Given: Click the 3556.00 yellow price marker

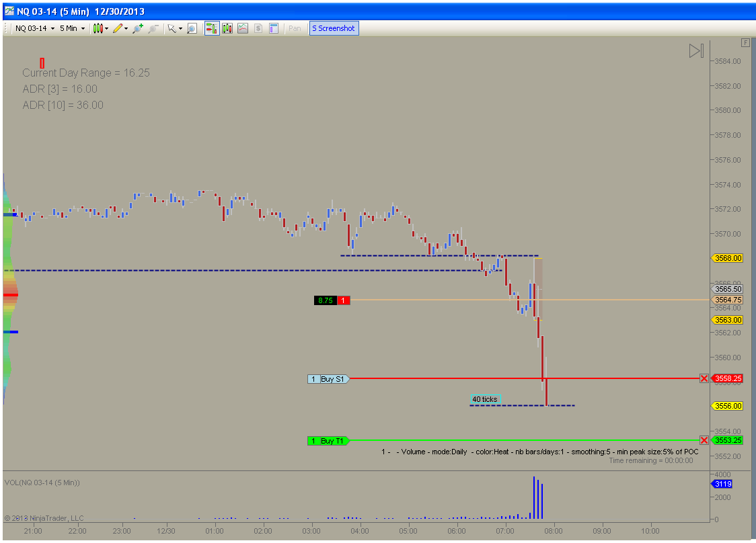Looking at the screenshot, I should [728, 406].
